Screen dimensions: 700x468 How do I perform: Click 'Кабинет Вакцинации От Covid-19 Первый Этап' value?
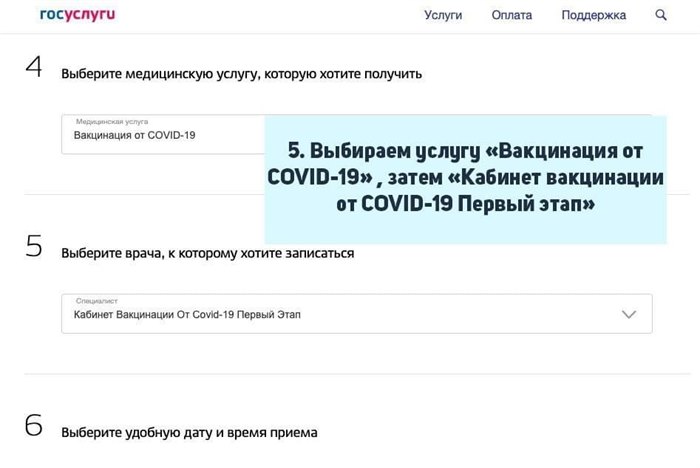click(x=186, y=315)
